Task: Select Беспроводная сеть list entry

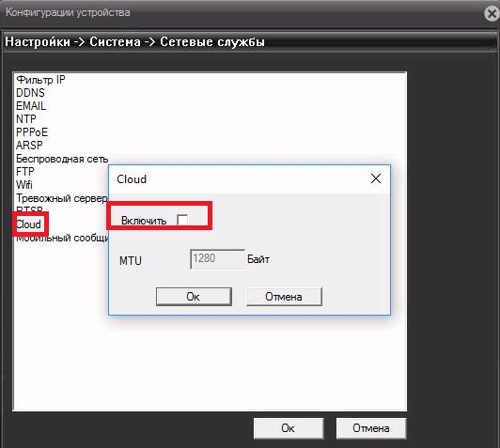Action: (62, 159)
